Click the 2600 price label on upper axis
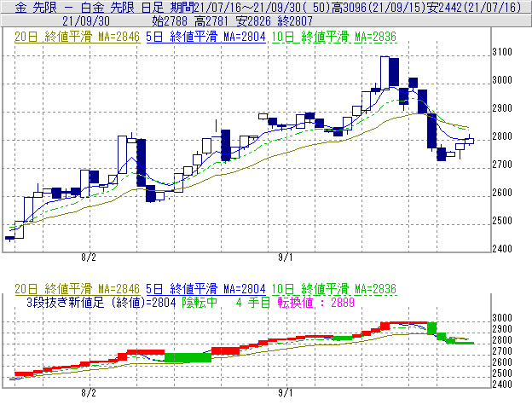Screen dimensions: 532x405 pyautogui.click(x=502, y=193)
